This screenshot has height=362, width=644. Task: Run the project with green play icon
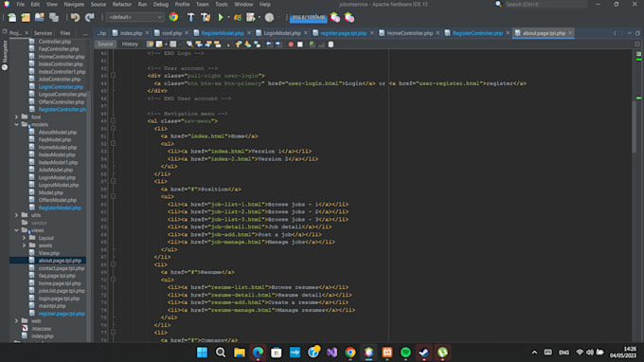(x=221, y=17)
